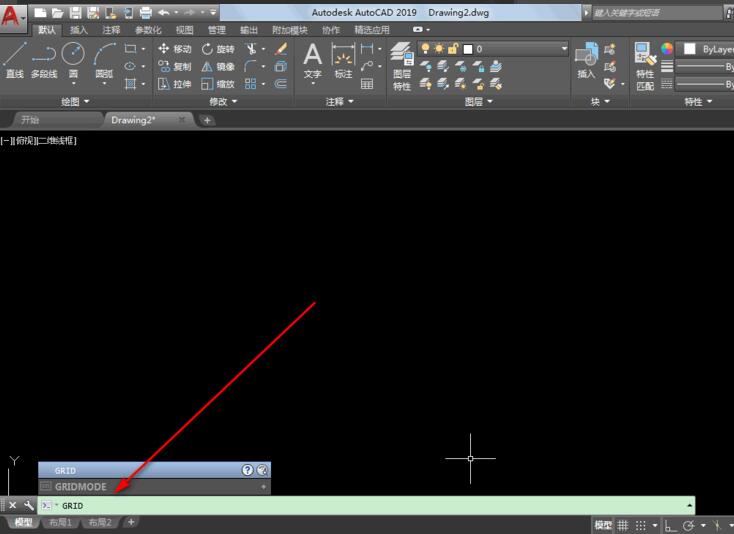Expand the Layers (图层) panel
Screen dimensions: 734x534
click(x=478, y=101)
